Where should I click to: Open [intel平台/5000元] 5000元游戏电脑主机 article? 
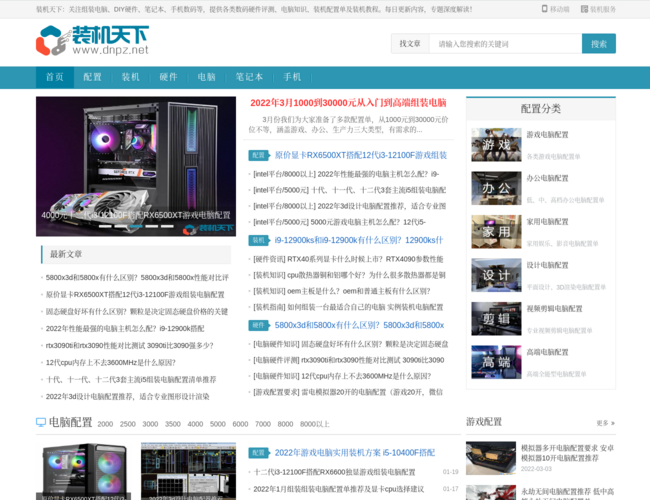tap(340, 222)
